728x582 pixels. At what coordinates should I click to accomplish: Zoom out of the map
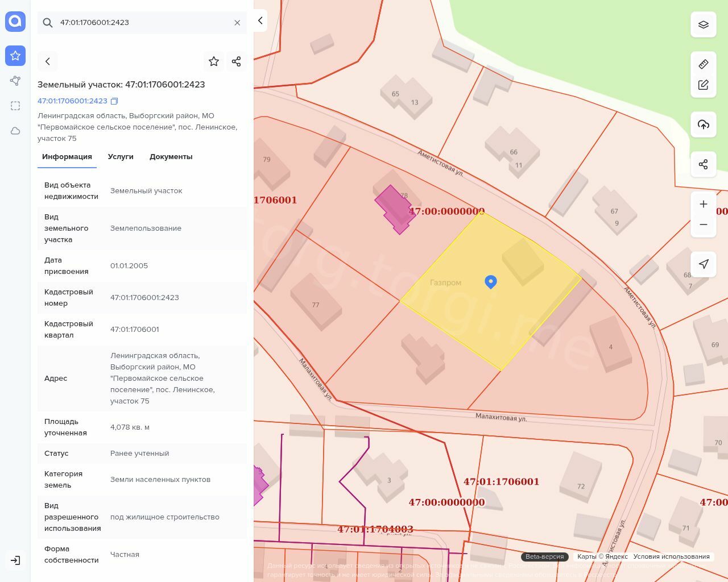[703, 225]
